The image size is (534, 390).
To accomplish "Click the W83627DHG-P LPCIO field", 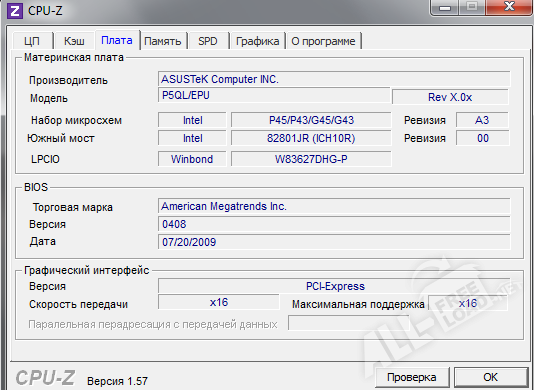I will tap(311, 159).
